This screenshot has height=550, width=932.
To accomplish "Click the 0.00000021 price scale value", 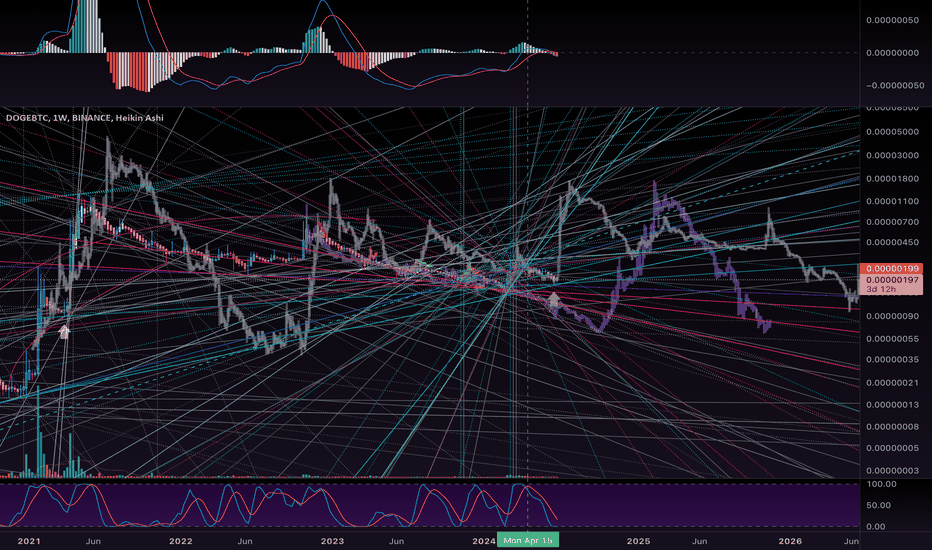I will pos(892,383).
